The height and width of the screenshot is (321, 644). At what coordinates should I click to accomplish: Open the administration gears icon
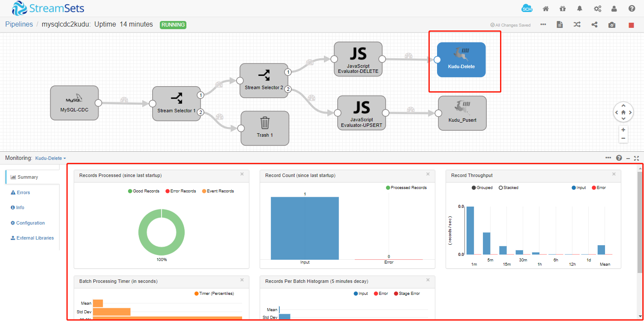click(x=597, y=9)
